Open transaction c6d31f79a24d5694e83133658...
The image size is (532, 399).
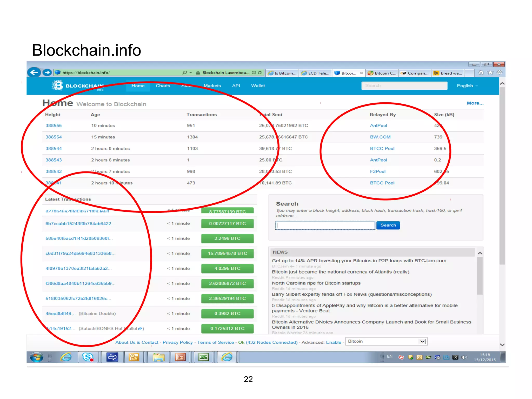81,253
